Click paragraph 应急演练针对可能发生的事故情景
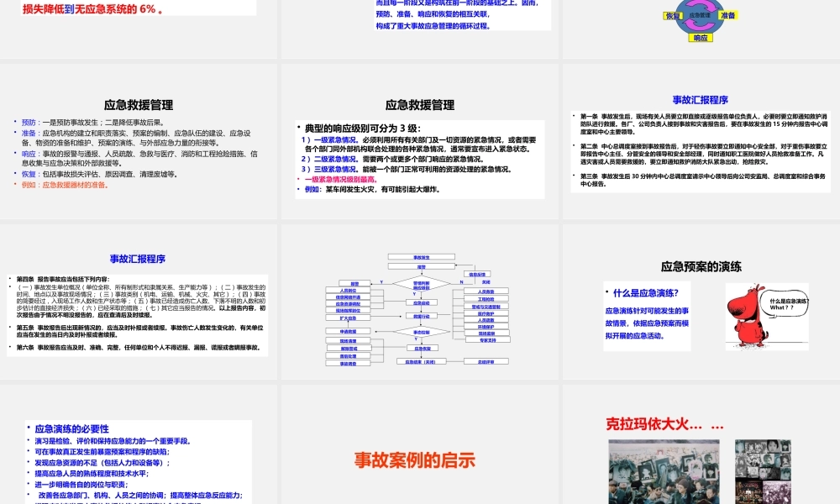This screenshot has height=504, width=840. coord(647,323)
